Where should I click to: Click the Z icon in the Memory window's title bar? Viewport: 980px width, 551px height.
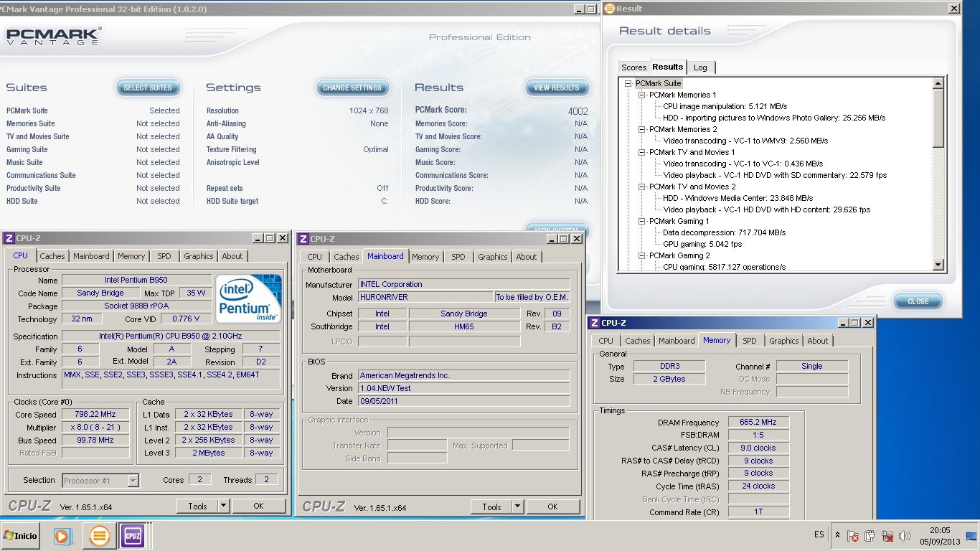pyautogui.click(x=594, y=323)
